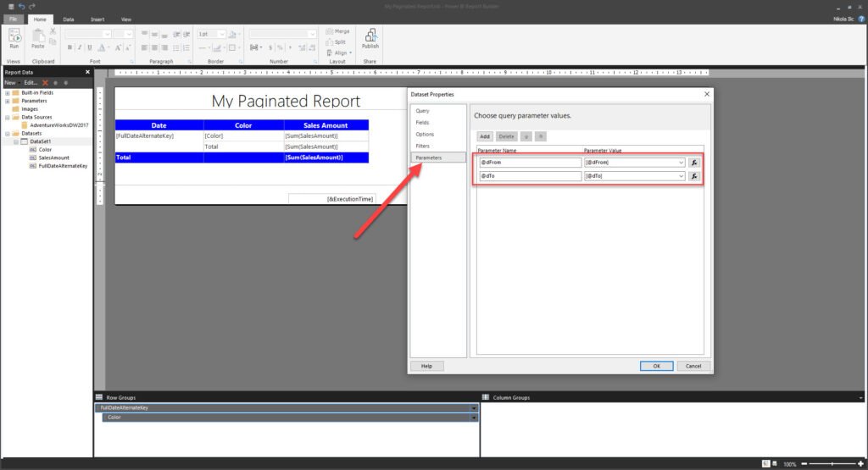Image resolution: width=868 pixels, height=470 pixels.
Task: Toggle Italic formatting in Font group
Action: tap(80, 47)
